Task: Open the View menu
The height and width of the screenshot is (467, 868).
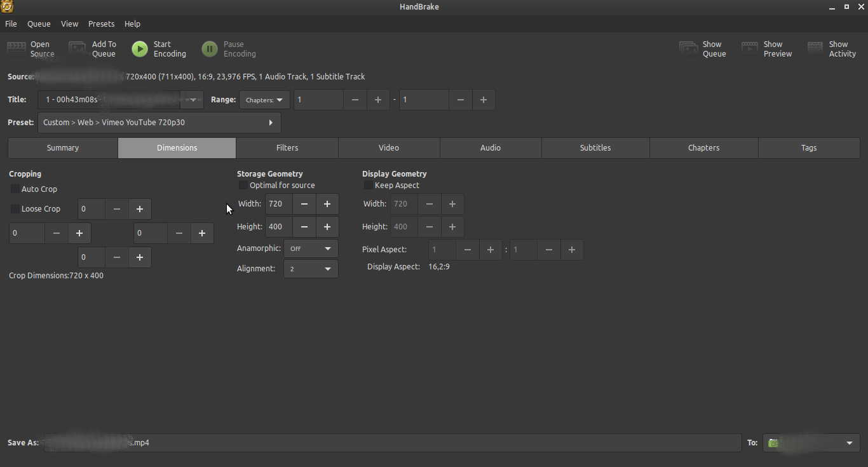Action: point(69,24)
